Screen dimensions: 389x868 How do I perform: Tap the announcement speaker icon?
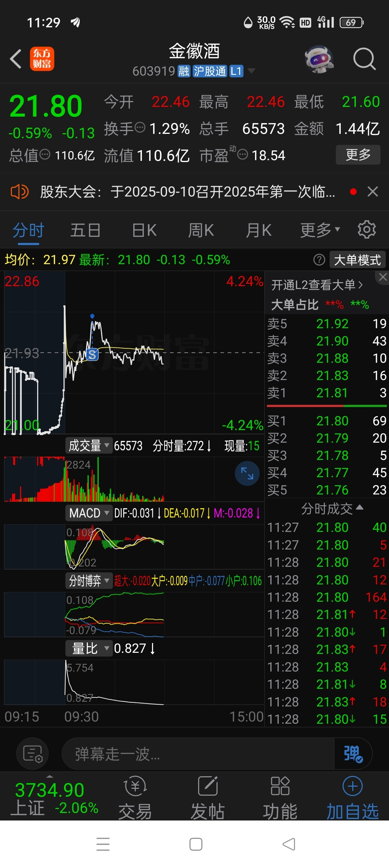pos(19,191)
